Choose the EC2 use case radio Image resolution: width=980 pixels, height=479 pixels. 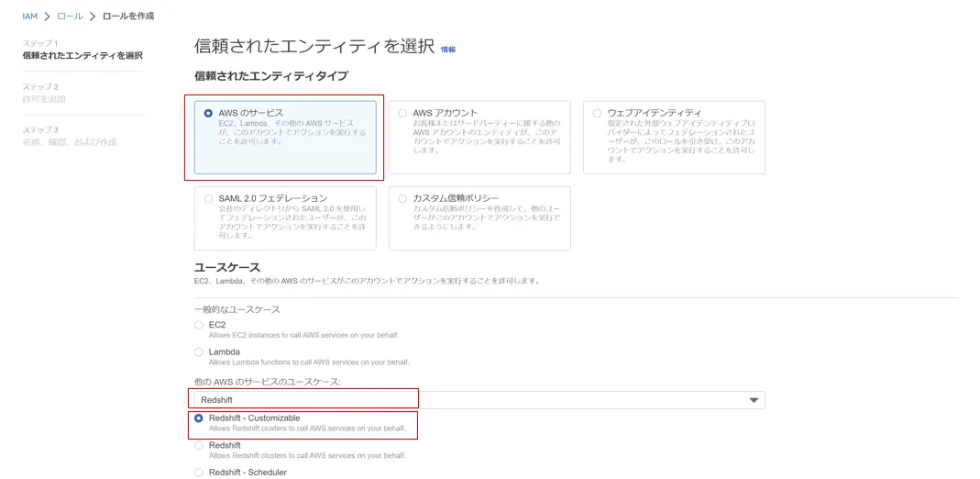click(x=199, y=325)
